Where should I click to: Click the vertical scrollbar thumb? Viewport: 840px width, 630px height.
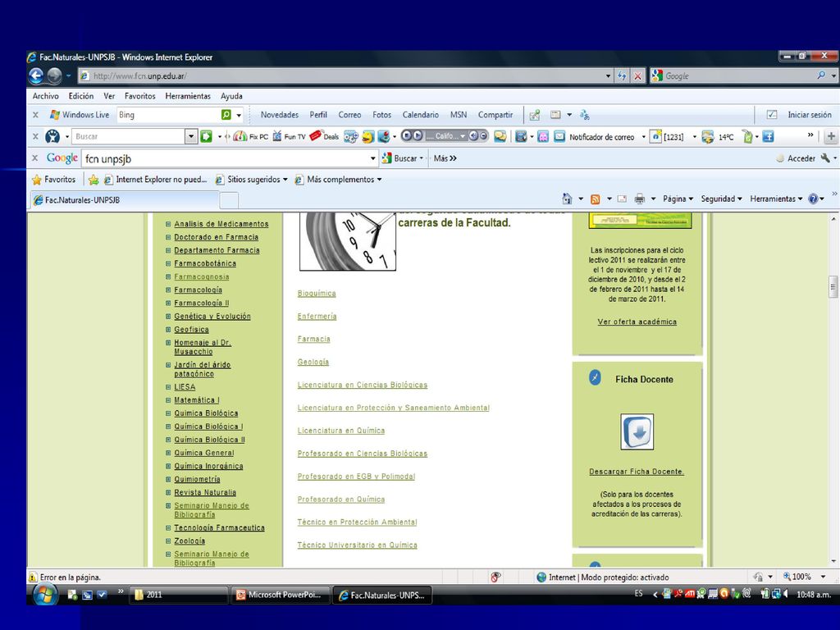tap(833, 286)
